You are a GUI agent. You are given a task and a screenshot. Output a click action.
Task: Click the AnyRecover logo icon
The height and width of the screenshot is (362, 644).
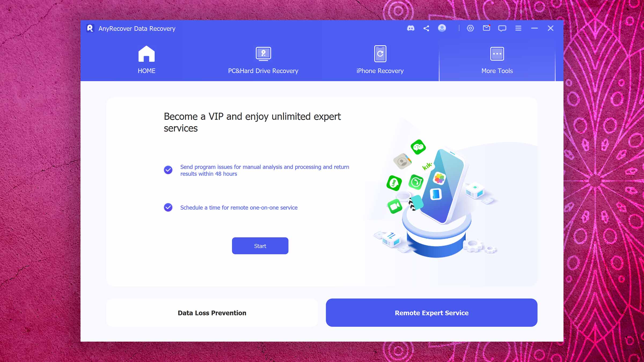pyautogui.click(x=90, y=28)
